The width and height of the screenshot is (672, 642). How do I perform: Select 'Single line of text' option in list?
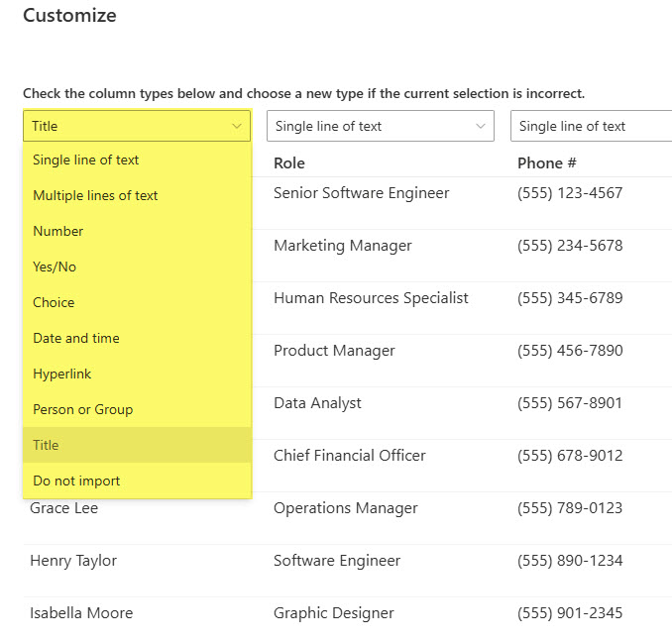pyautogui.click(x=85, y=160)
